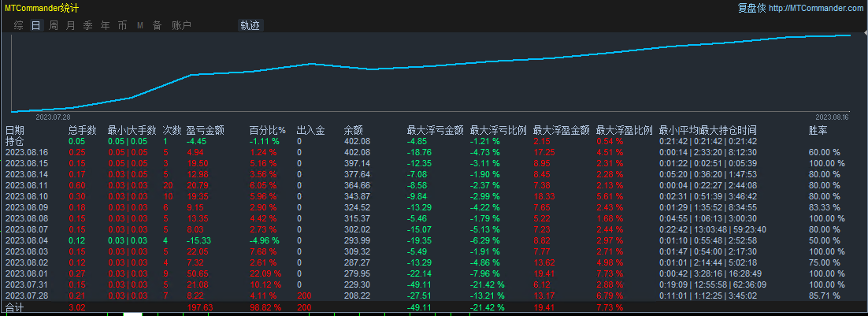Switch to the 周 (weekly) tab
Viewport: 868px width, 316px height.
coord(53,25)
